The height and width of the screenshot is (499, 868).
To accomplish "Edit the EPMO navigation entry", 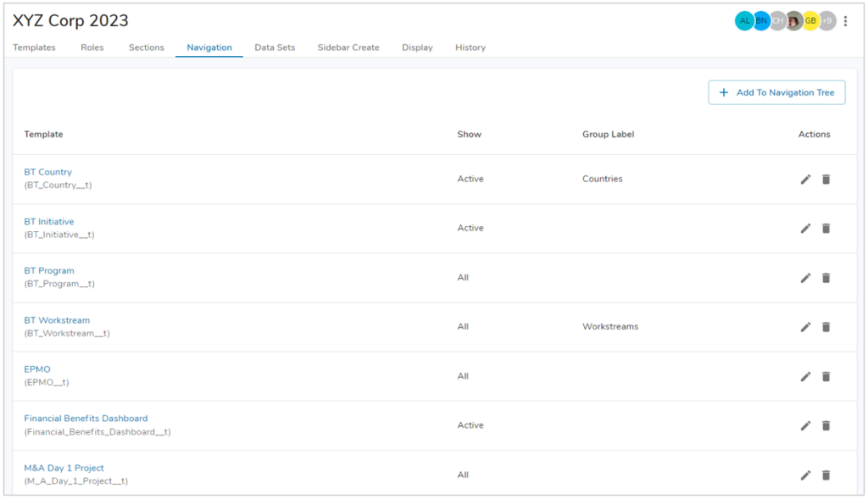I will click(805, 376).
